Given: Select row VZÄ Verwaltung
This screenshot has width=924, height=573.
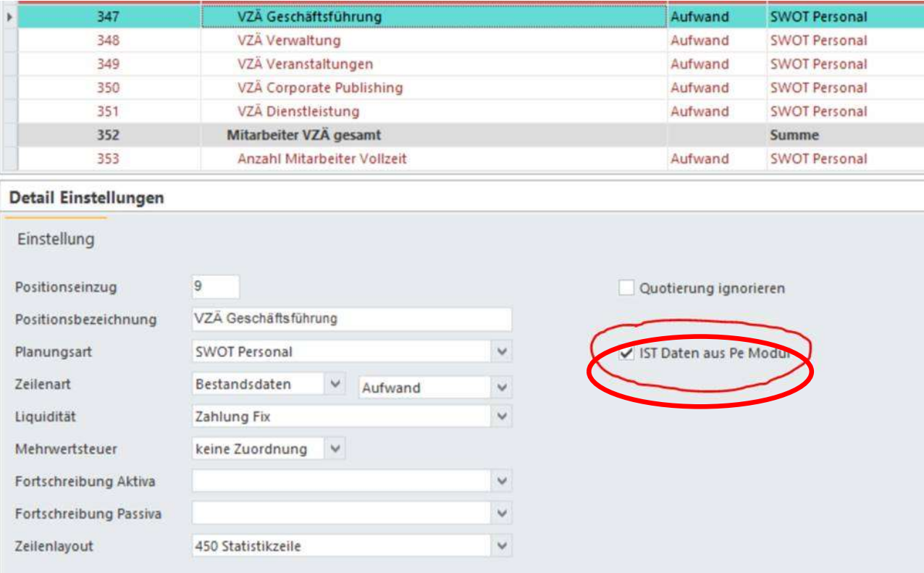Looking at the screenshot, I should tap(288, 41).
